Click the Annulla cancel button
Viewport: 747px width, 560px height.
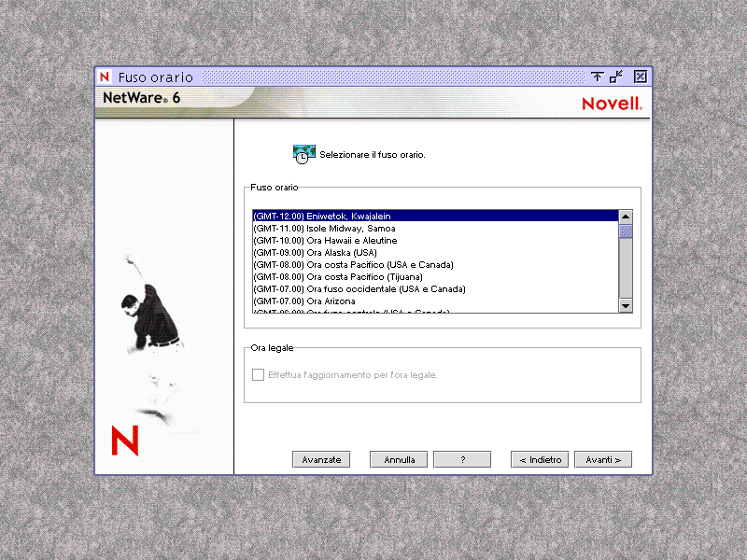399,459
